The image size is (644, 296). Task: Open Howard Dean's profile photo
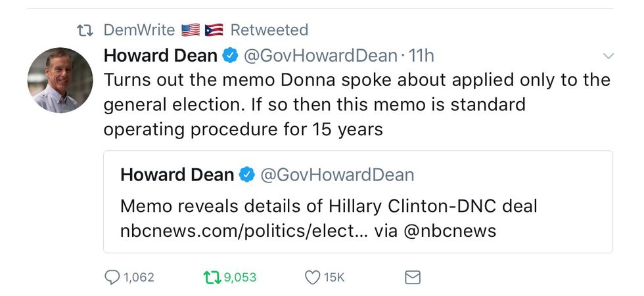pos(60,80)
